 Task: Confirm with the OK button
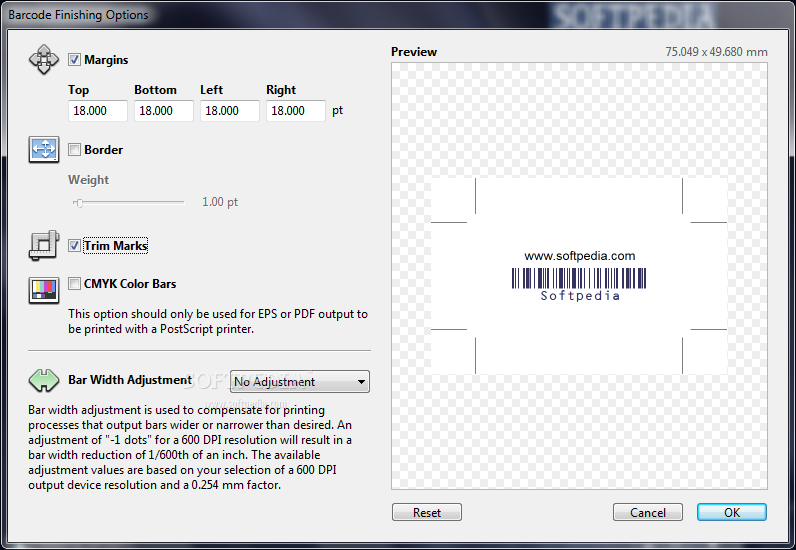[x=732, y=512]
